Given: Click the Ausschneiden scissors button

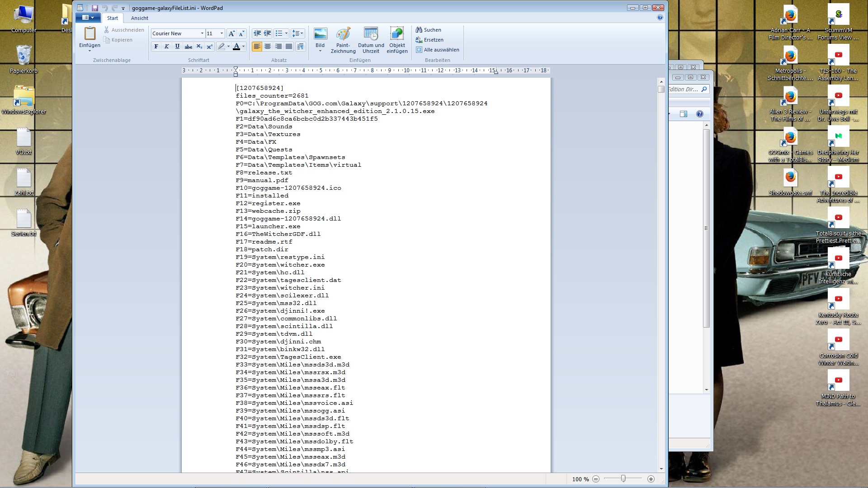Looking at the screenshot, I should click(x=124, y=30).
